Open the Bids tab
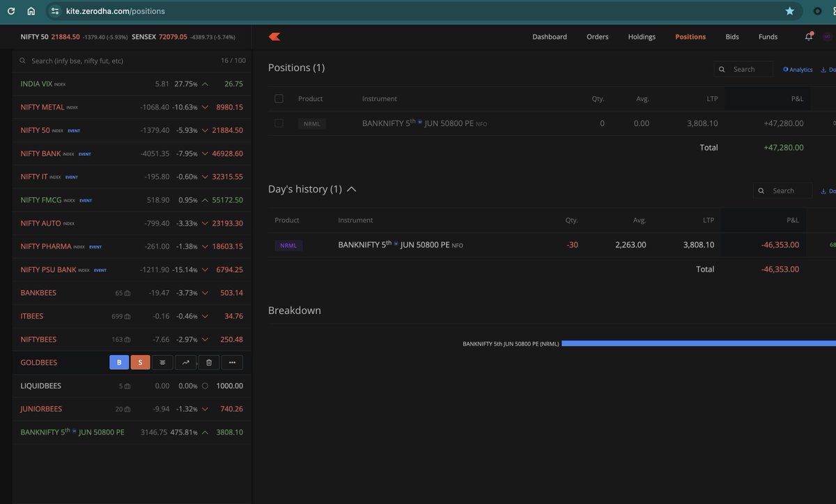This screenshot has width=836, height=504. (x=732, y=37)
